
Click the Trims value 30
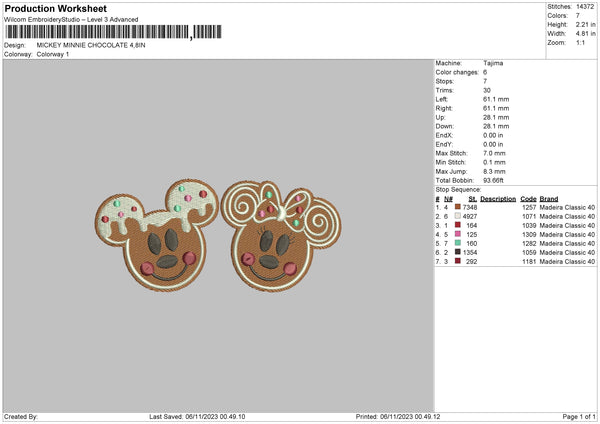(x=487, y=90)
